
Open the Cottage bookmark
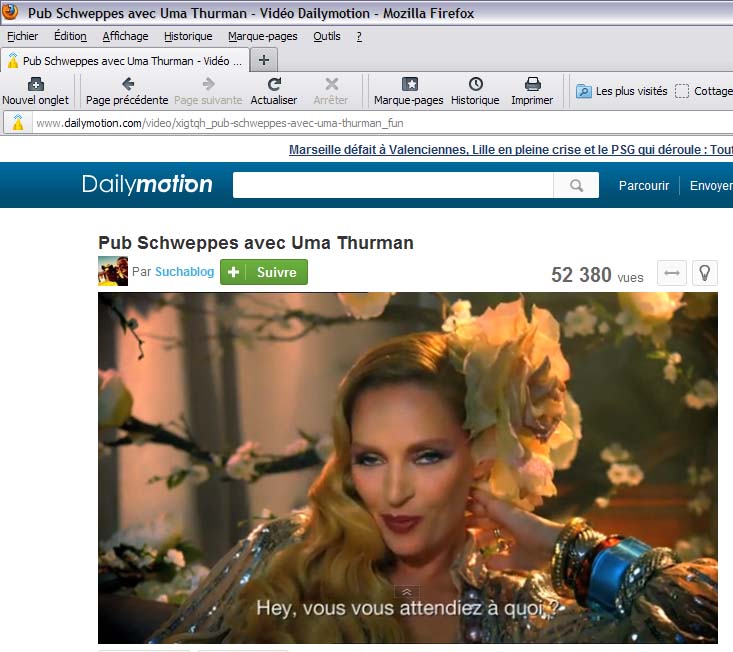[704, 91]
